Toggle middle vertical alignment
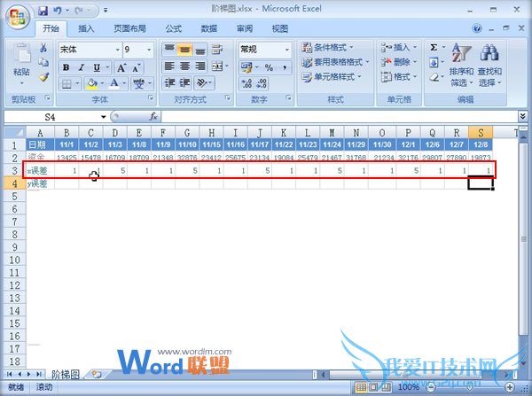532x396 pixels. point(184,50)
